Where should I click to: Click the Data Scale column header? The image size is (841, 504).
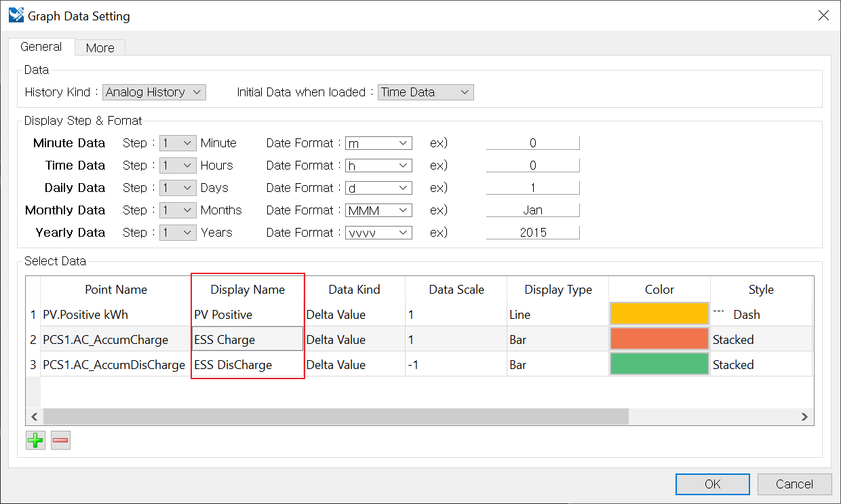coord(456,290)
